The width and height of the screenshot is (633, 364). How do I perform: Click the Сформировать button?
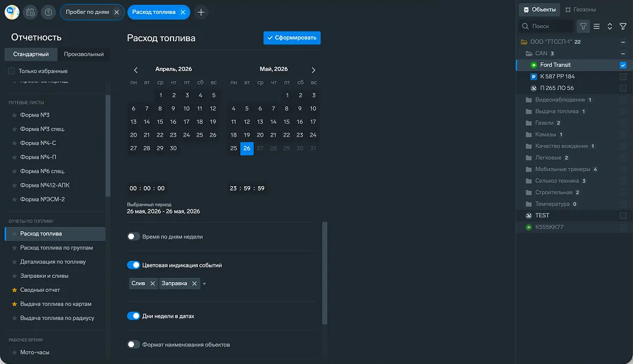[292, 38]
